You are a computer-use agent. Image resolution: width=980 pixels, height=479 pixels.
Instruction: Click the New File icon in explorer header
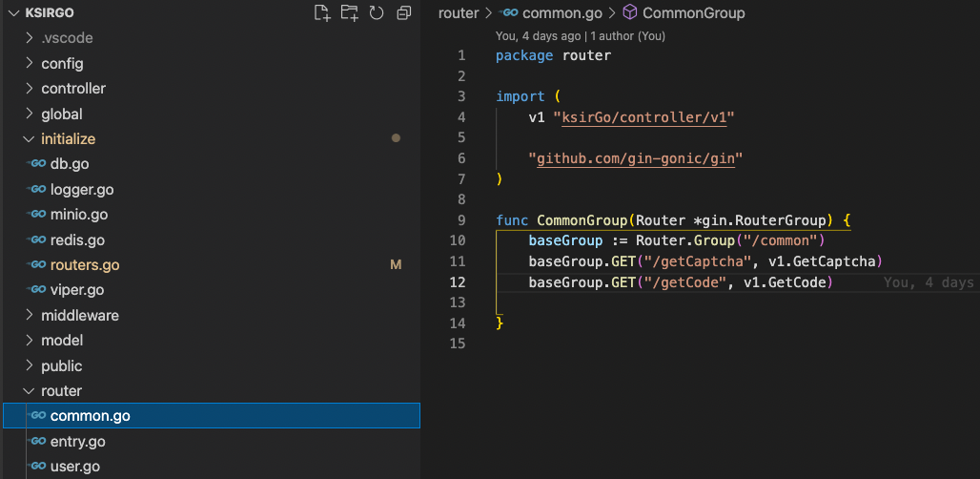pyautogui.click(x=322, y=12)
